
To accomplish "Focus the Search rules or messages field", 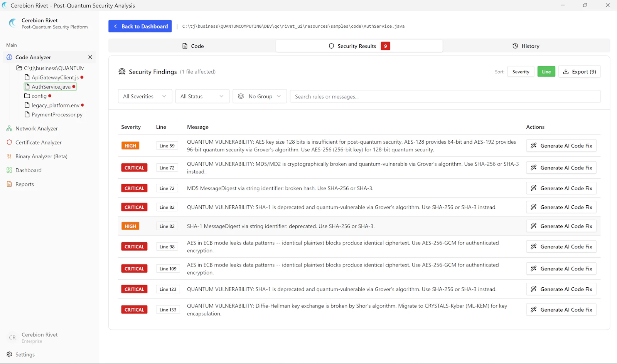I will tap(445, 96).
